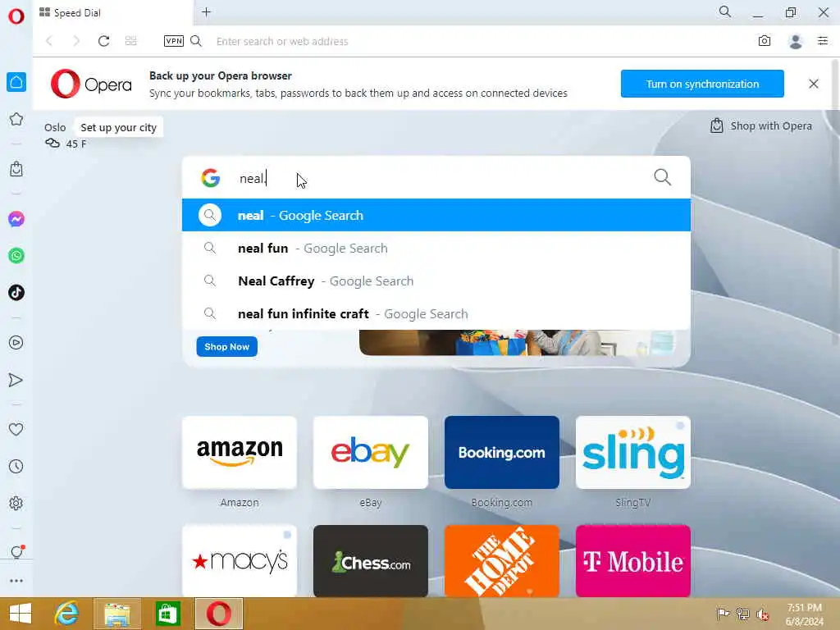The image size is (840, 630).
Task: Open the Booking.com speed dial tile
Action: 502,453
